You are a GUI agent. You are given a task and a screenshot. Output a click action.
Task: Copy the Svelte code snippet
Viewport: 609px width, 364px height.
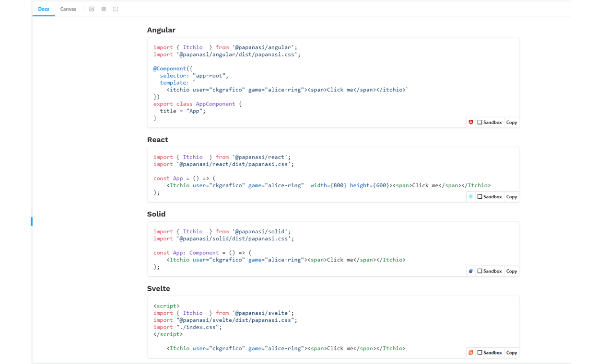(x=512, y=353)
